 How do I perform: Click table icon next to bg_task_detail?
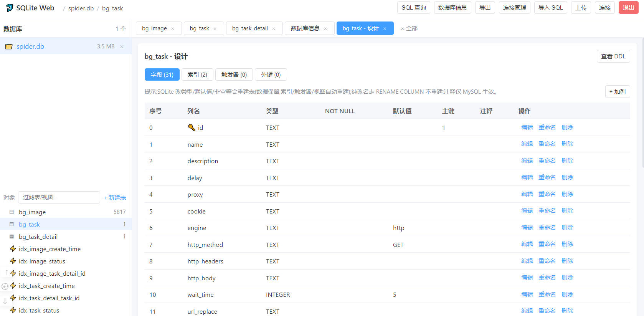12,237
